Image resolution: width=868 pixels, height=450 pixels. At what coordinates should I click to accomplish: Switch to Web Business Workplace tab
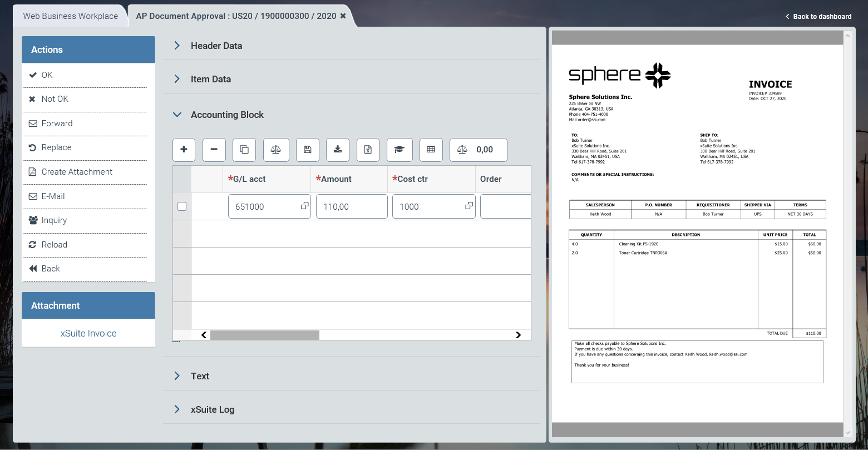70,16
